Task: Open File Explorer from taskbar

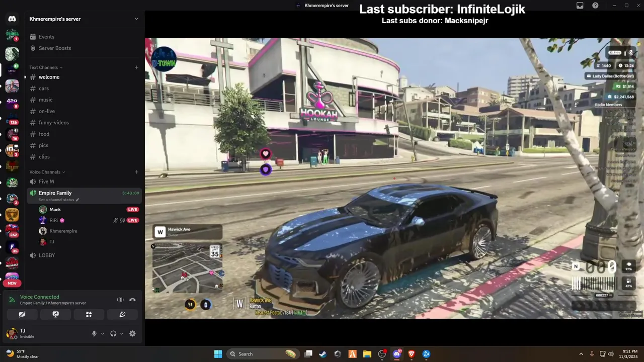Action: point(367,354)
